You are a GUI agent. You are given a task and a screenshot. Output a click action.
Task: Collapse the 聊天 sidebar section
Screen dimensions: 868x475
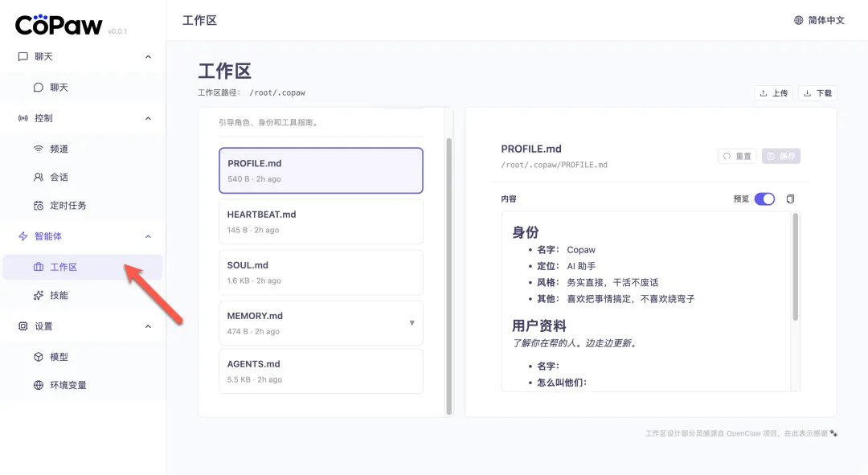point(148,57)
